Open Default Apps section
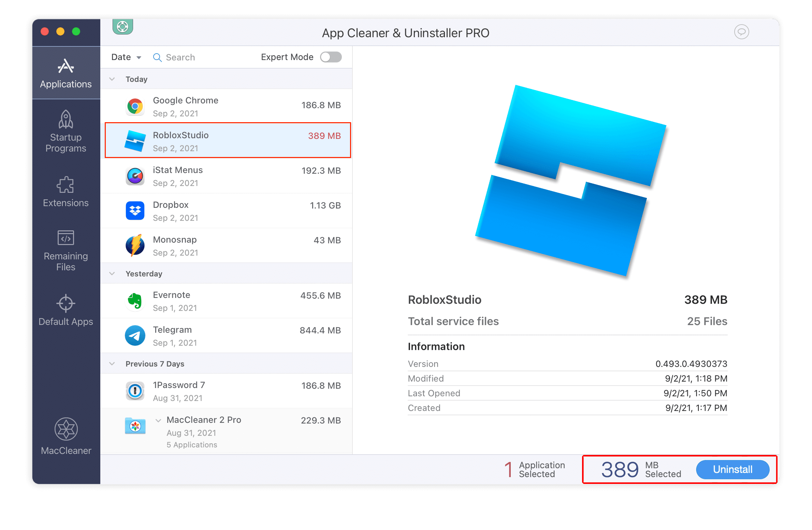 (66, 310)
